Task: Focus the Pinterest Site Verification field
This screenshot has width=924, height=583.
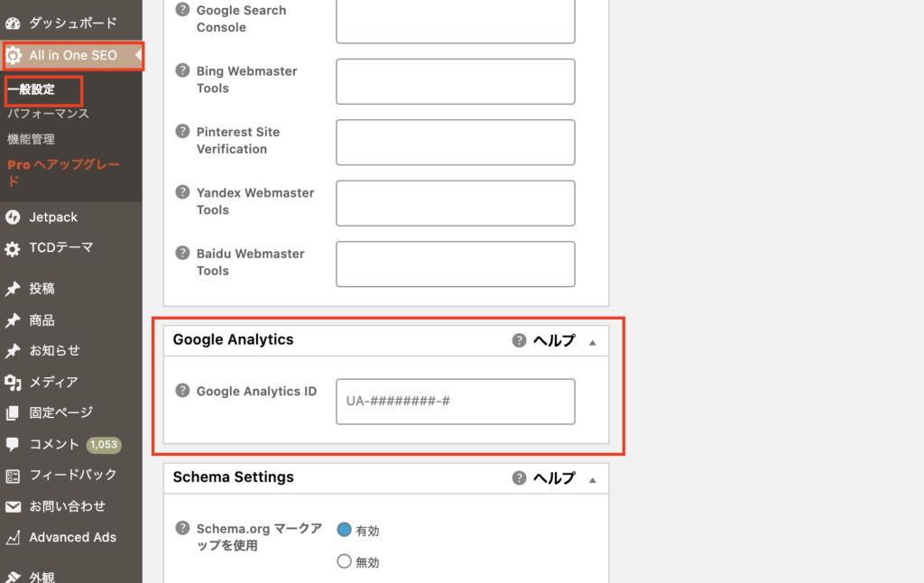Action: pos(456,143)
